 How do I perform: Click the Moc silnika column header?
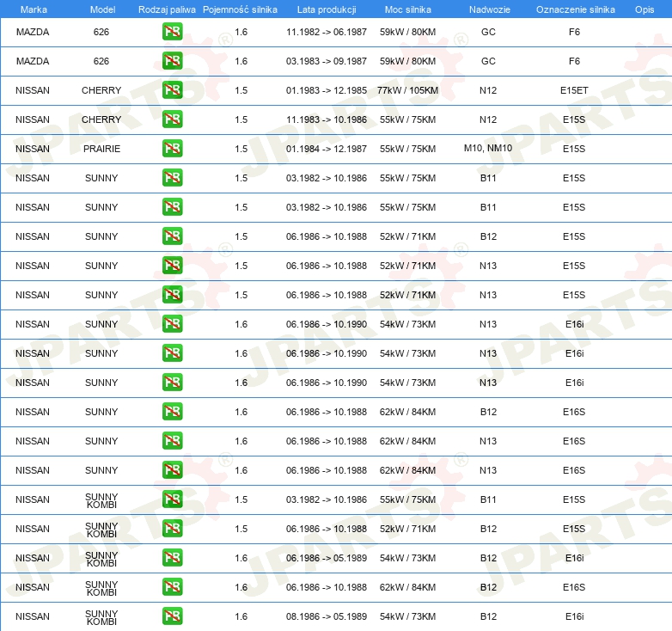(408, 9)
